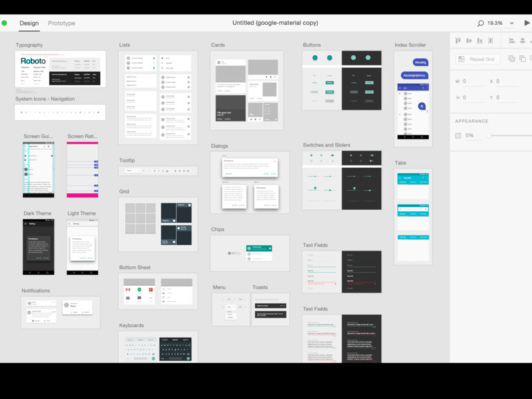Click the 'Cards' artboard label
532x399 pixels.
click(218, 45)
